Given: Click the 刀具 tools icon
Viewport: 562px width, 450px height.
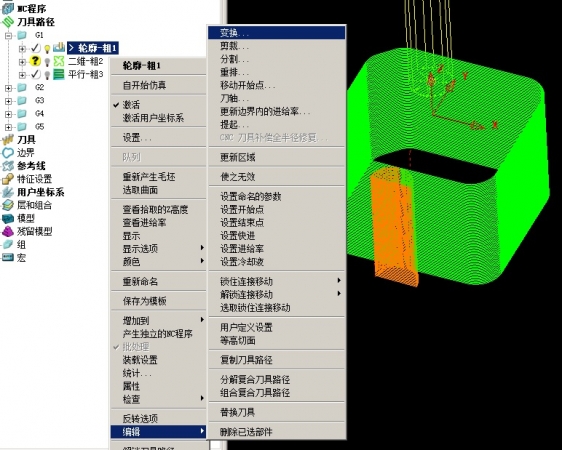Looking at the screenshot, I should click(8, 140).
